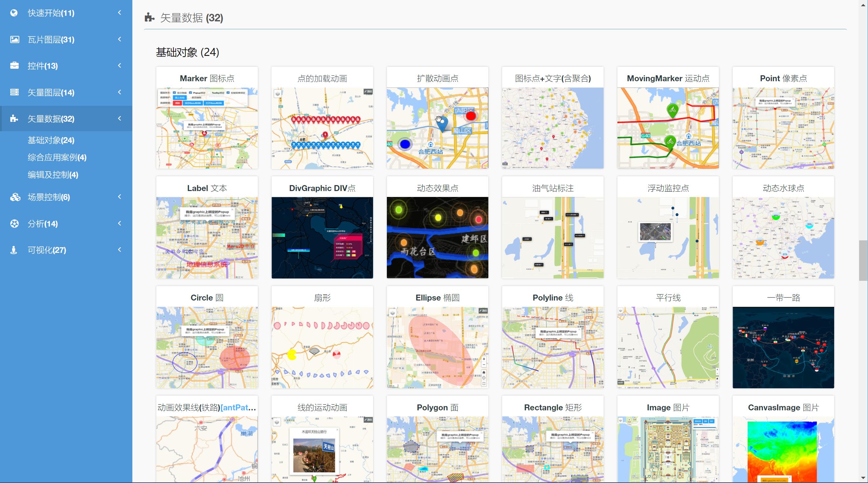
Task: Collapse the 矢量数据(32) sidebar chevron
Action: click(120, 118)
